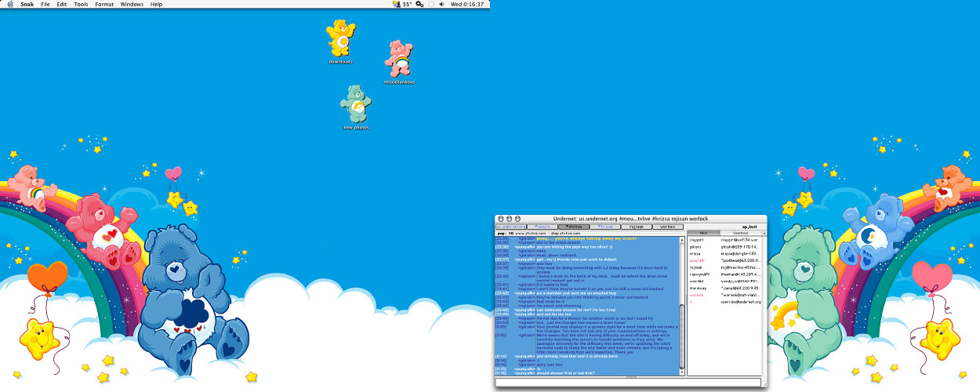Click the user list sort direction icon
This screenshot has height=392, width=980.
click(764, 233)
